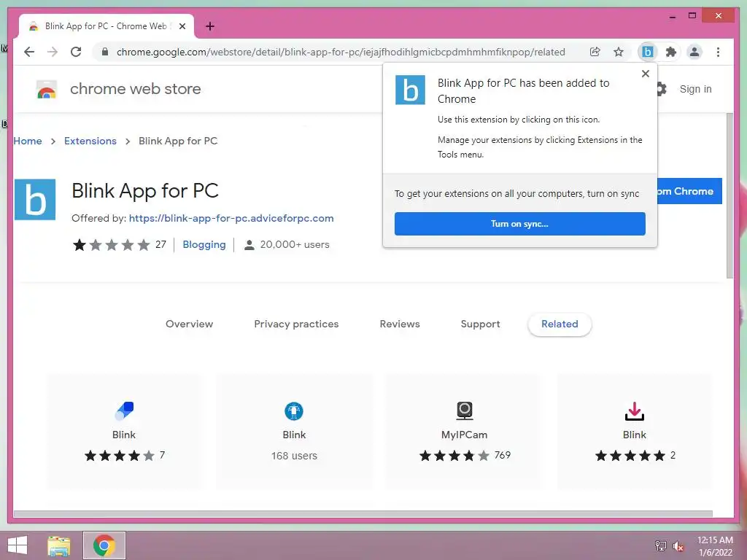Click the vertical page scrollbar
The width and height of the screenshot is (747, 560).
[729, 195]
